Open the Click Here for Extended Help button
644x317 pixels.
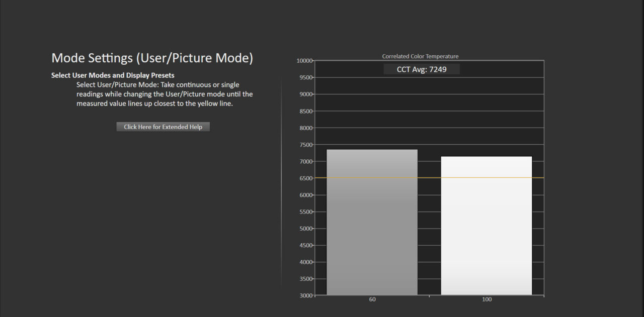(x=163, y=127)
